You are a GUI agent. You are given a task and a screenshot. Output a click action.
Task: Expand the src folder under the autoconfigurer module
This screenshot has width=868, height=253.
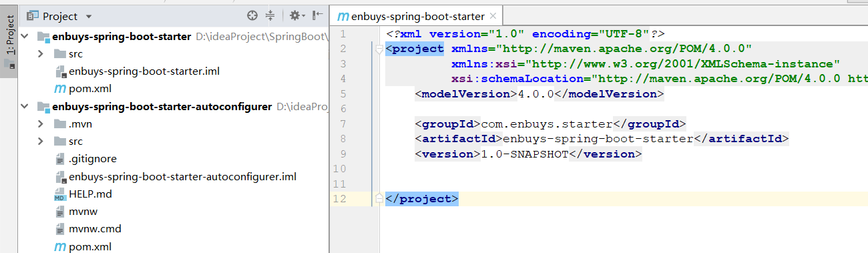pyautogui.click(x=40, y=142)
